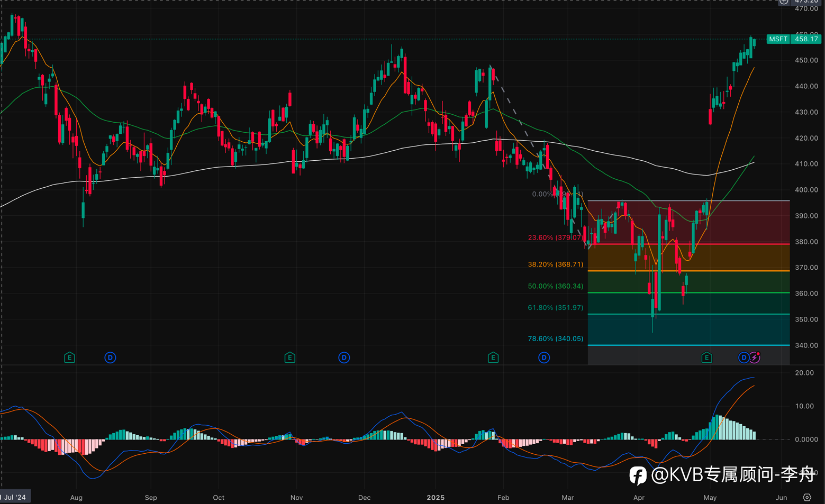The height and width of the screenshot is (504, 825).
Task: Show earnings details for the late January marker
Action: click(493, 358)
